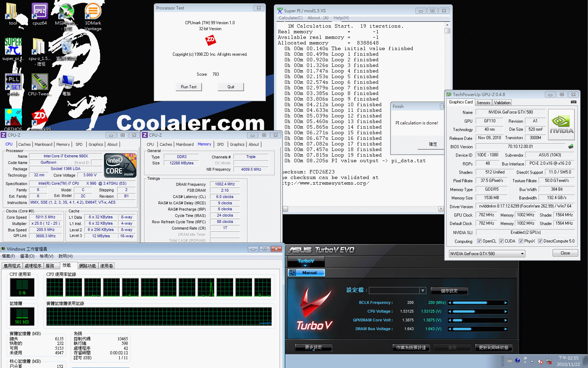Expand the 更多設定 more settings button in TurboV
The height and width of the screenshot is (368, 588).
(x=313, y=347)
